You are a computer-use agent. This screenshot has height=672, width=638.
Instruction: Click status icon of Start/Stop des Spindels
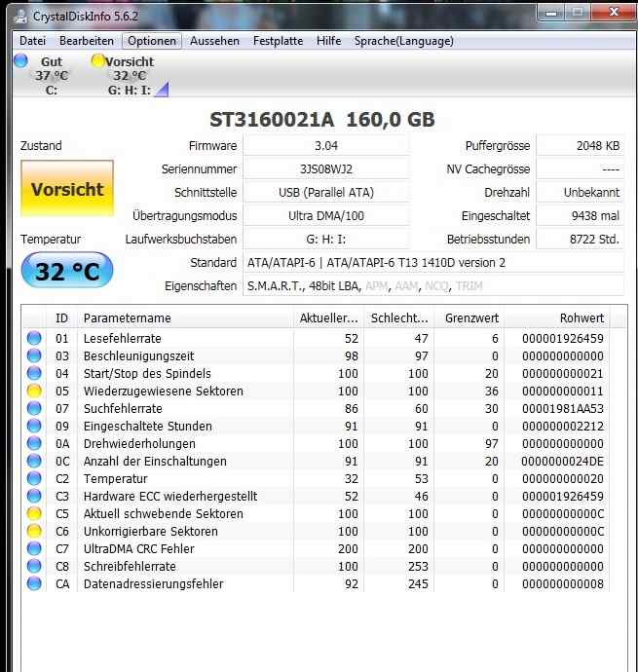[x=34, y=373]
